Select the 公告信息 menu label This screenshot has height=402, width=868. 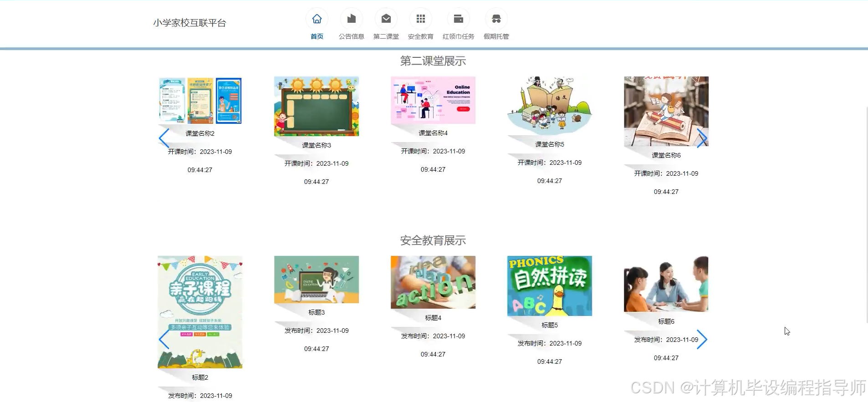click(352, 36)
